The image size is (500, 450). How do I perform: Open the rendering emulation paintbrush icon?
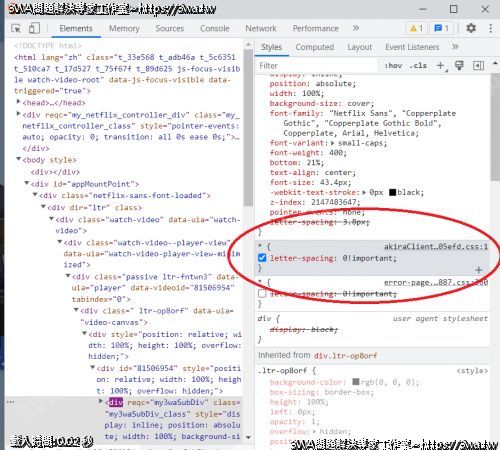(x=459, y=66)
